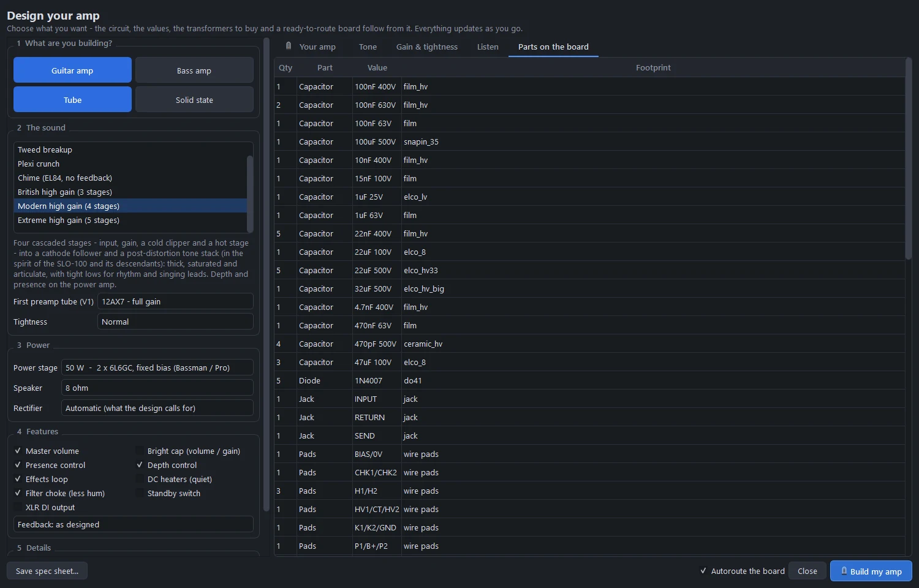This screenshot has width=919, height=588.
Task: Choose Extreme high gain (5 stages)
Action: 130,220
